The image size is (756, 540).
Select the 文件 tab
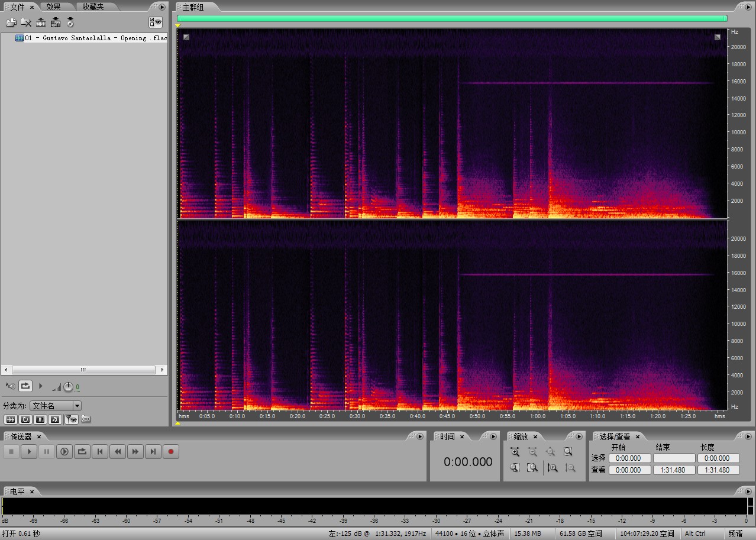(17, 7)
